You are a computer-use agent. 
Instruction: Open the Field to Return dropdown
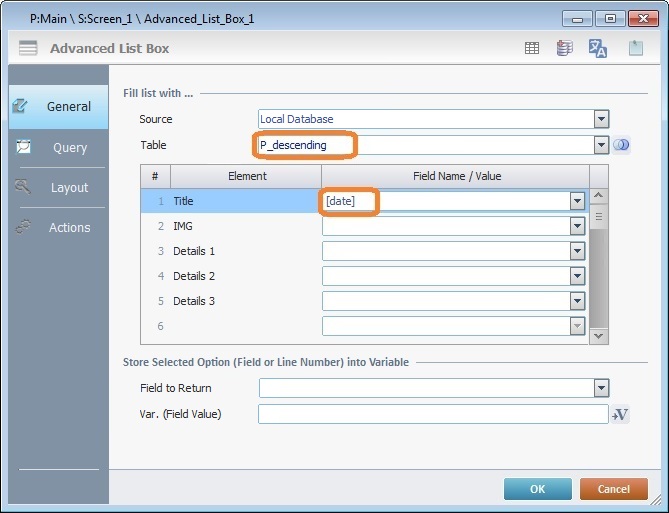[x=601, y=388]
